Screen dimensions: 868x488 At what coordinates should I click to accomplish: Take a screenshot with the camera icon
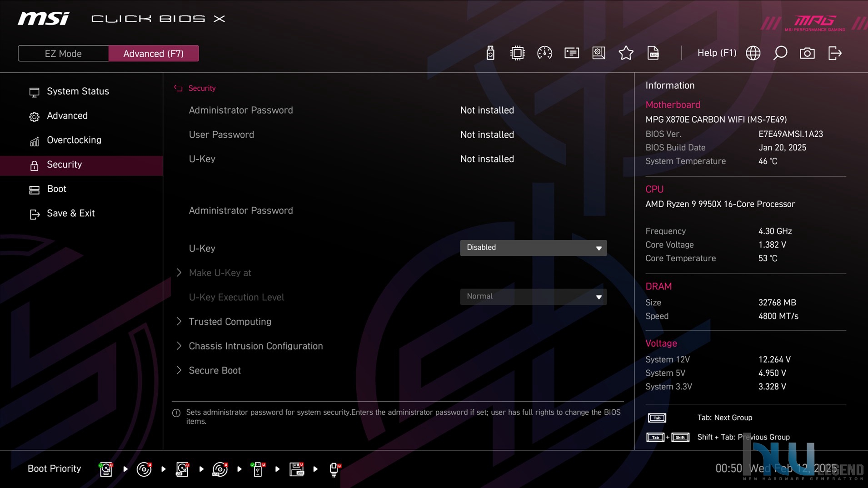tap(807, 53)
